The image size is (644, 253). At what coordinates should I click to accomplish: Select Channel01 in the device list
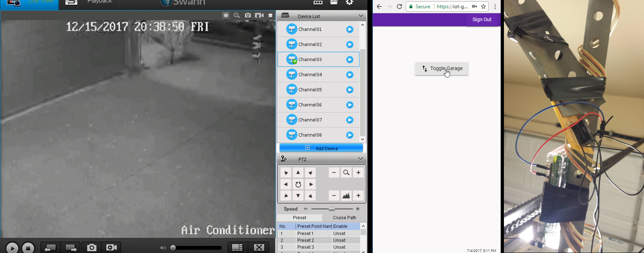318,29
